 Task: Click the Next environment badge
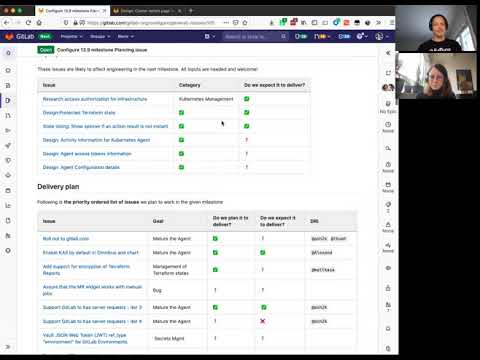(45, 36)
